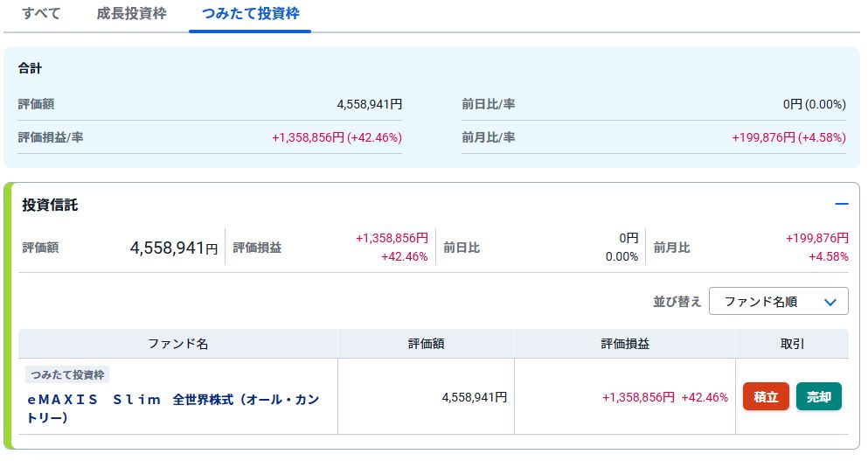Open eMAXIS Slim 全世界株式 fund link
This screenshot has height=461, width=868.
pos(173,408)
